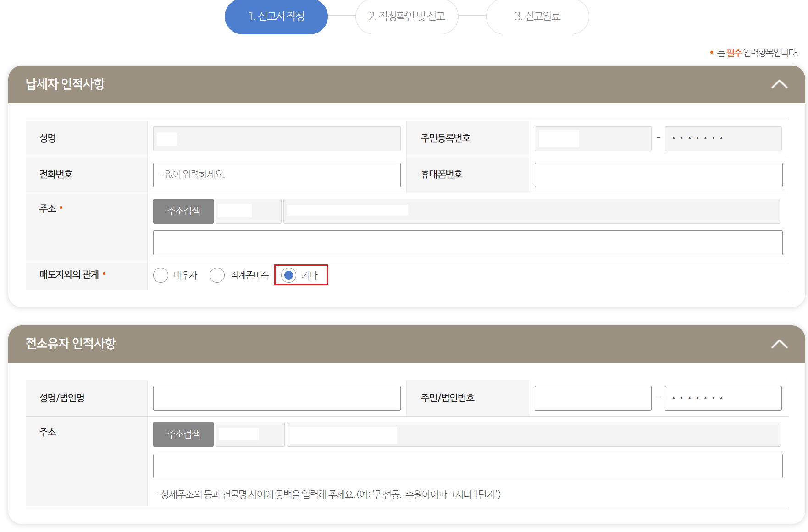Focus 주민/법인번호 masked second field
Viewport: 808px width, 532px height.
(723, 398)
